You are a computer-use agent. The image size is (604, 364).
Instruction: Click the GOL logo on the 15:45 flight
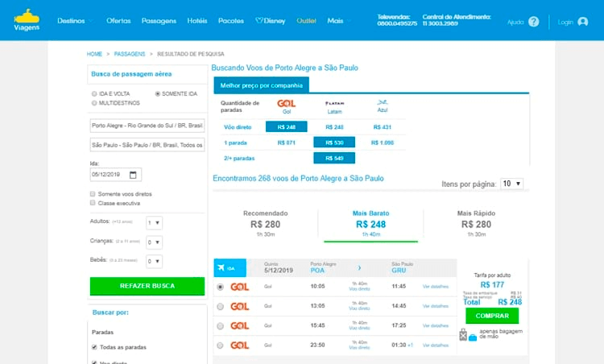pos(240,326)
